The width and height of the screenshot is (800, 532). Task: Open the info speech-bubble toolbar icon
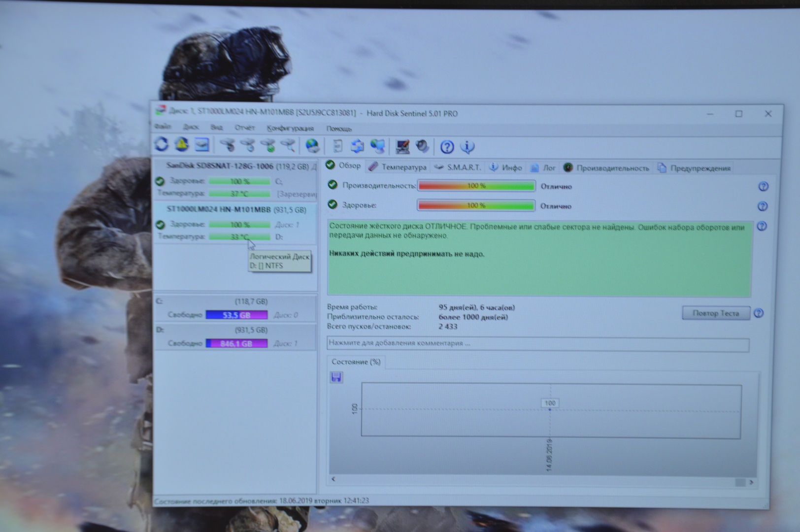(x=467, y=147)
